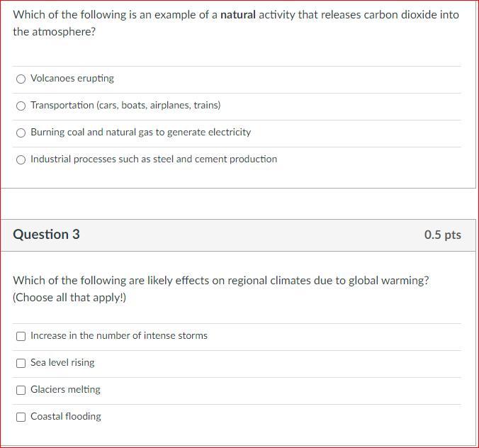The image size is (479, 448).
Task: Enable the Glaciers melting checkbox
Action: click(x=21, y=390)
